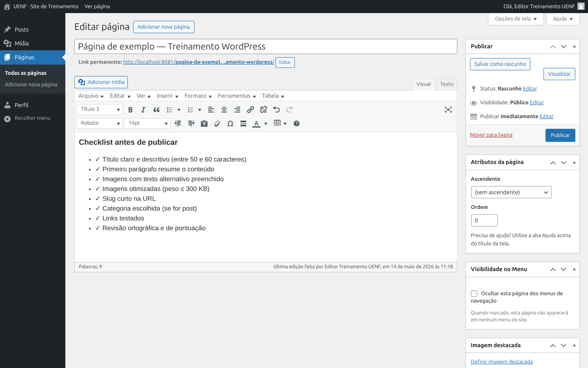The height and width of the screenshot is (368, 588).
Task: Click Definir imagem destacada link
Action: pos(502,362)
